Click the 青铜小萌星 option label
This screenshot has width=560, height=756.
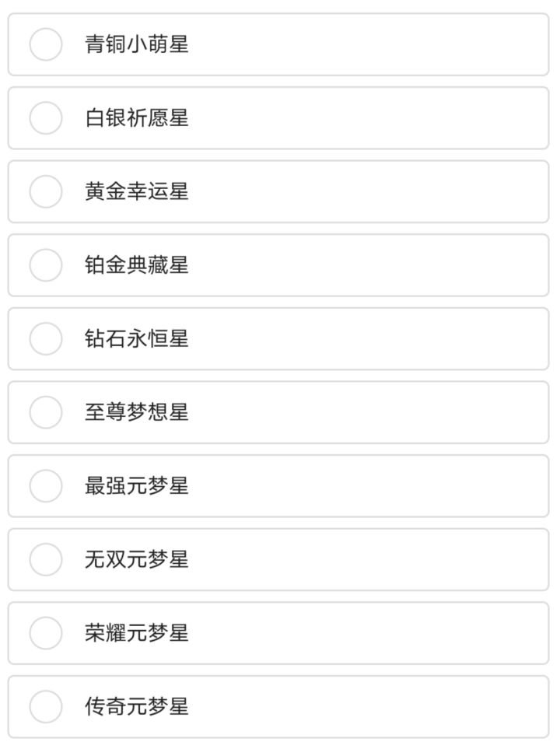(x=137, y=44)
